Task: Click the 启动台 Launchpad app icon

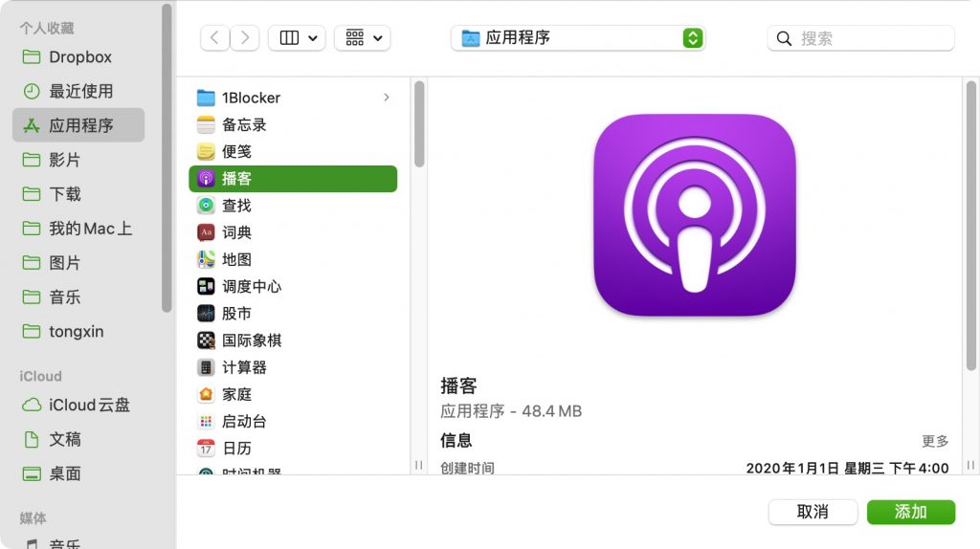Action: click(x=206, y=421)
